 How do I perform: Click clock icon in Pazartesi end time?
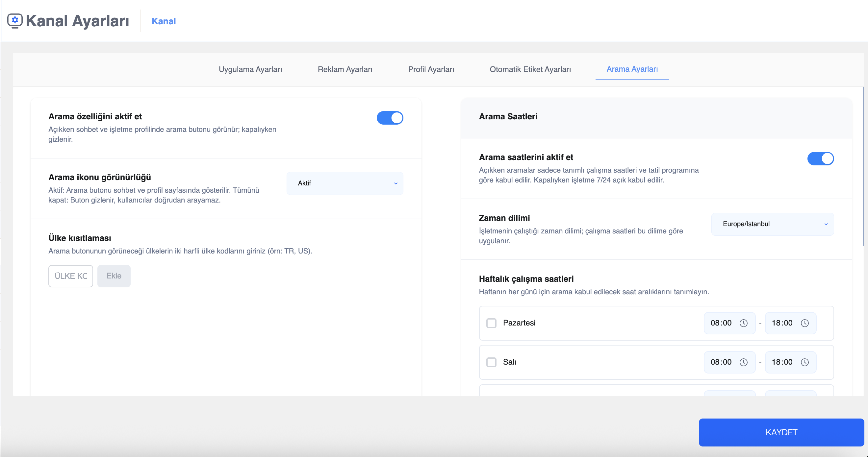pyautogui.click(x=804, y=323)
